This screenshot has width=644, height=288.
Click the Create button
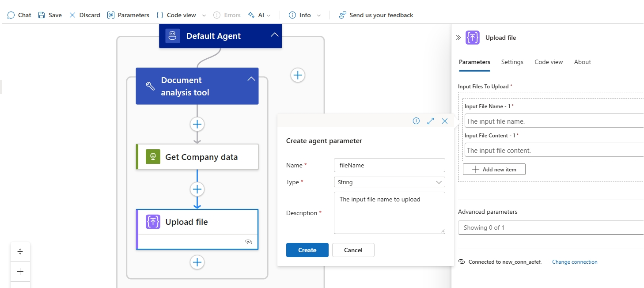(x=307, y=250)
